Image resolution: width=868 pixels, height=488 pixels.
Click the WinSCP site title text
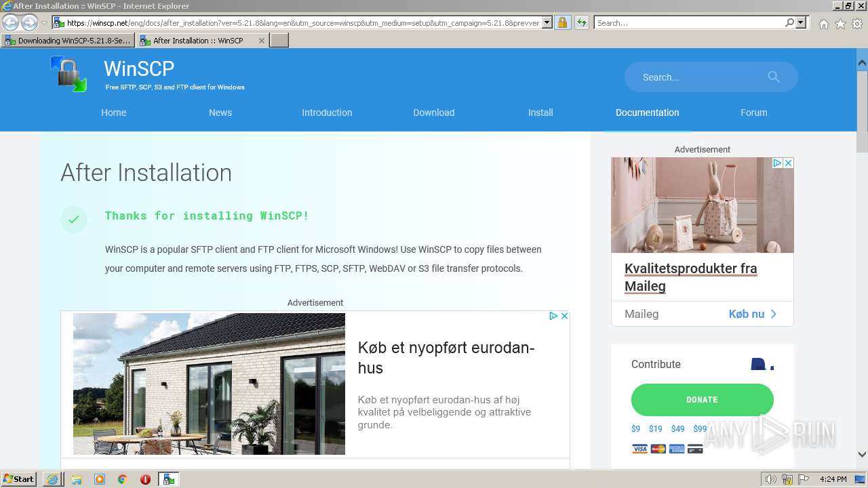click(x=139, y=68)
